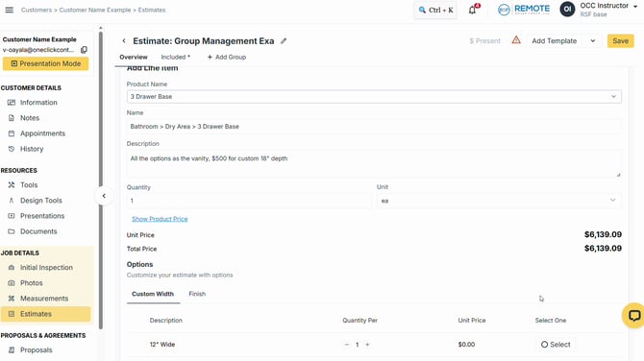Click the Photos camera icon
The width and height of the screenshot is (644, 361).
pos(12,283)
